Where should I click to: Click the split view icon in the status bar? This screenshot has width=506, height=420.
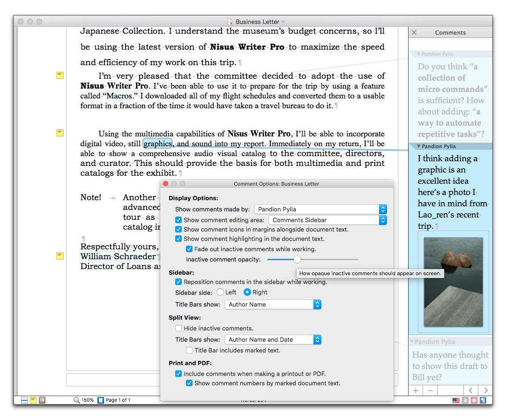[24, 400]
